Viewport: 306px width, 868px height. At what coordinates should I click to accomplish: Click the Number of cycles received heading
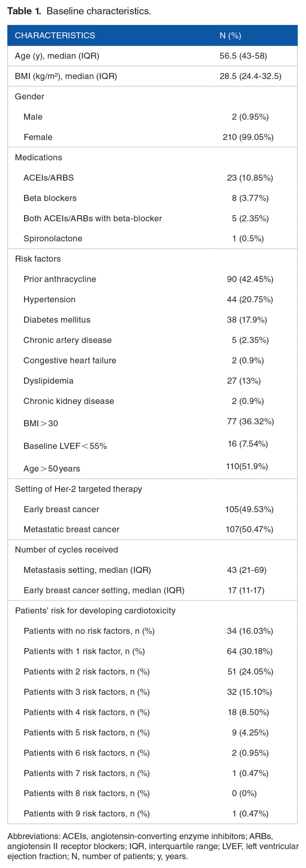click(67, 550)
